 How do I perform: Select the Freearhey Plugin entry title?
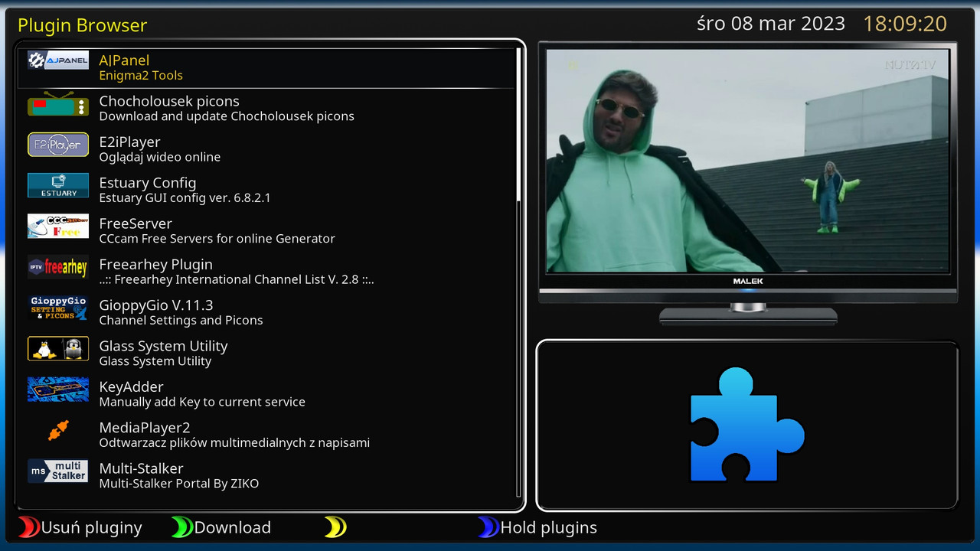pos(155,265)
